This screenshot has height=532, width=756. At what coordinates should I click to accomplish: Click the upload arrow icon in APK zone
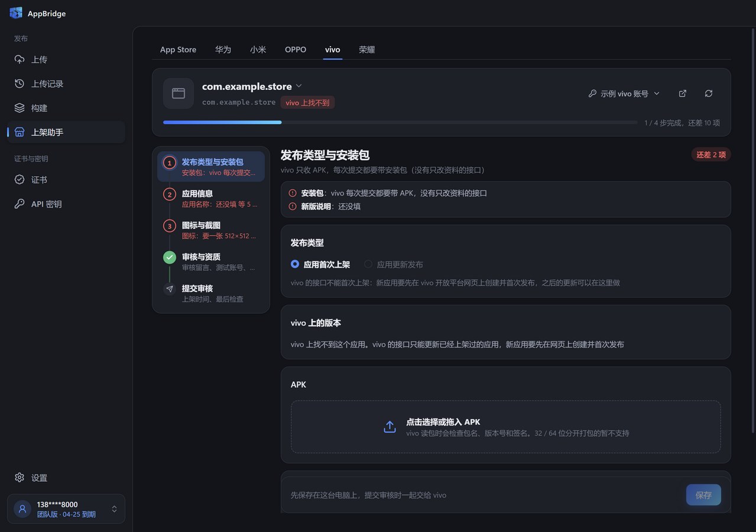[x=390, y=427]
